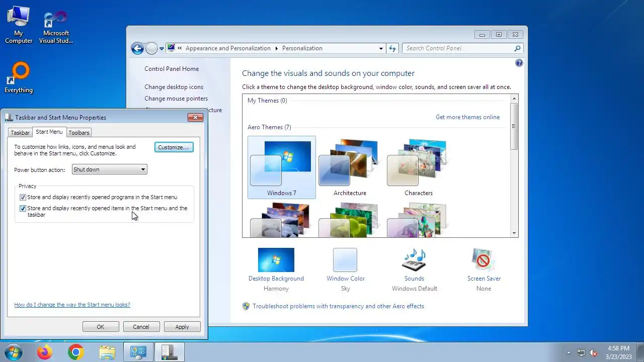Switch to the Start Menu tab

tap(49, 132)
